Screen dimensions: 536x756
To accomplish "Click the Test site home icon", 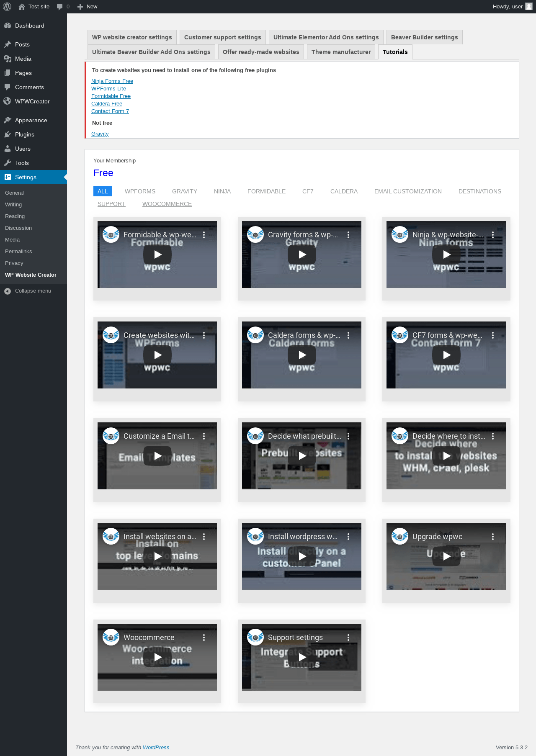I will (x=22, y=7).
